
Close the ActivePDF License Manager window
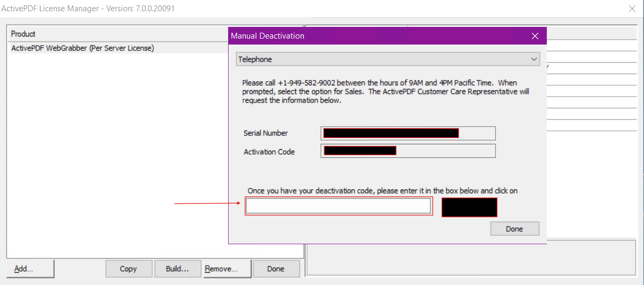click(632, 9)
